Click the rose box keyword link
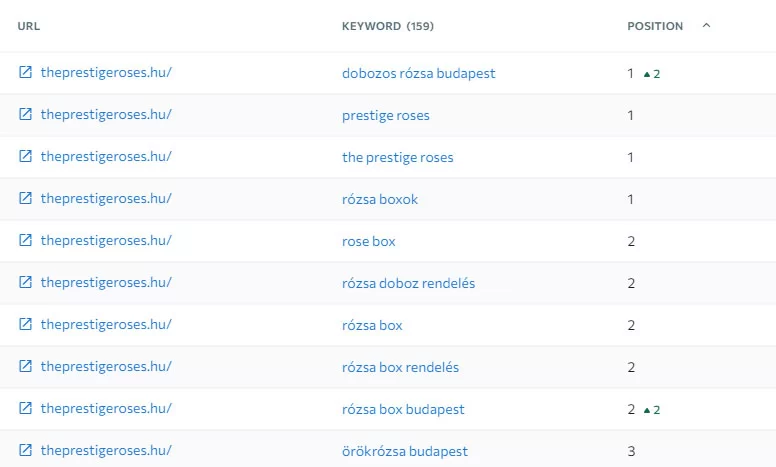Image resolution: width=776 pixels, height=467 pixels. [x=369, y=241]
